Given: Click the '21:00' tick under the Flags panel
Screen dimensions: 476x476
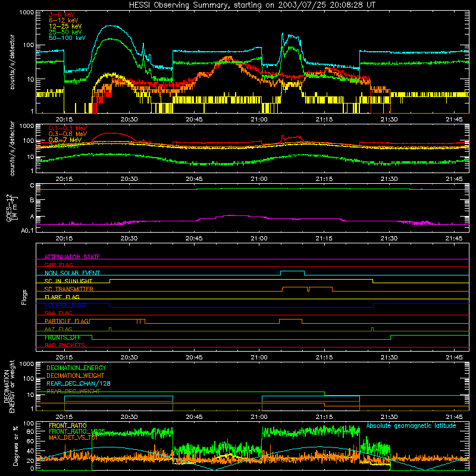Looking at the screenshot, I should [x=259, y=358].
